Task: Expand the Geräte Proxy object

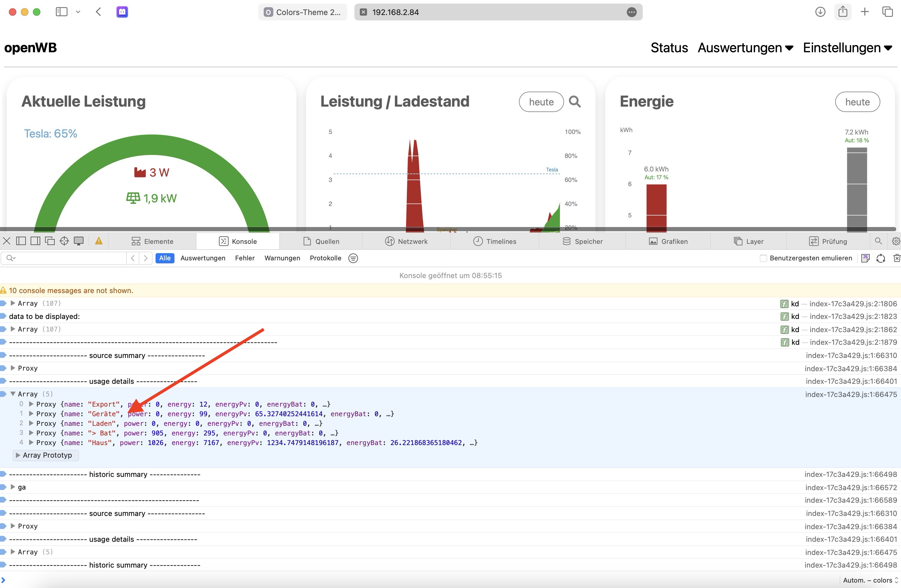Action: 31,414
